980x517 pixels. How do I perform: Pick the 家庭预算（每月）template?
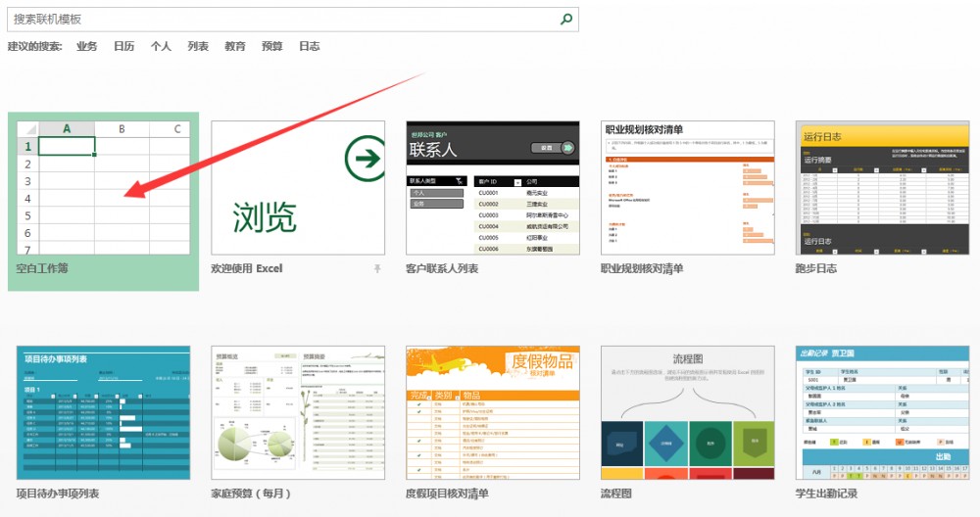(298, 412)
